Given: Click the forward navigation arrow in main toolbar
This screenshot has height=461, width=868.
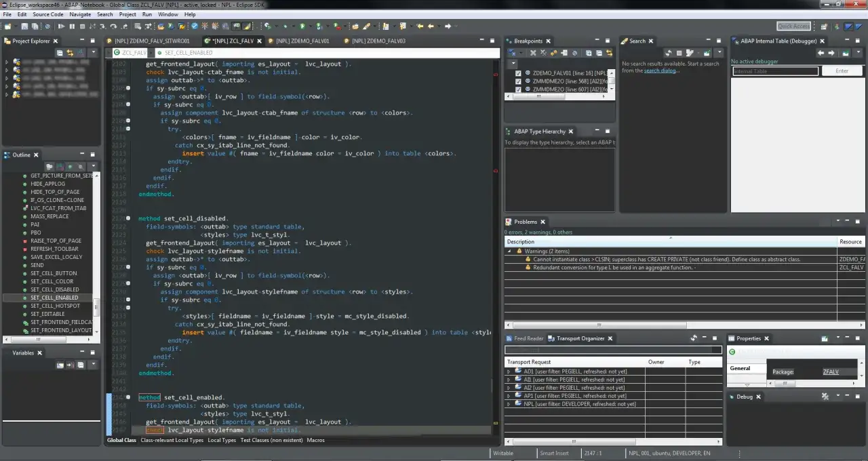Looking at the screenshot, I should click(x=448, y=26).
